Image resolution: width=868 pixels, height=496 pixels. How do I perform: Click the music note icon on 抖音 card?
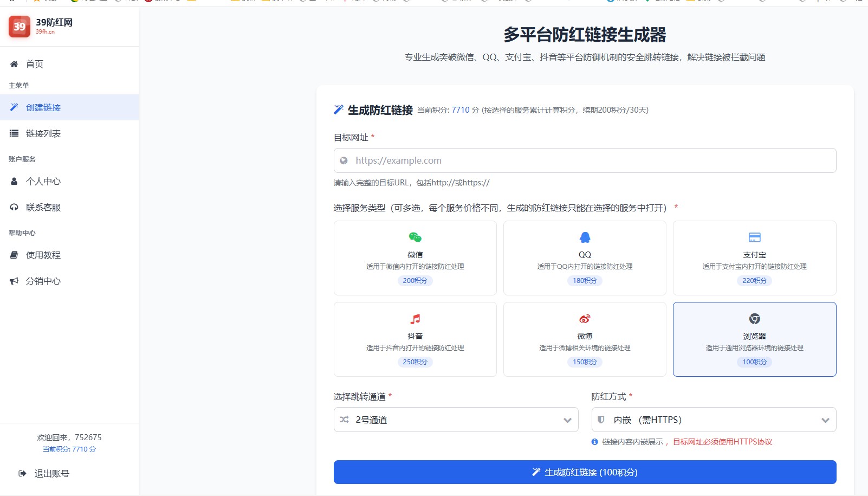[415, 318]
